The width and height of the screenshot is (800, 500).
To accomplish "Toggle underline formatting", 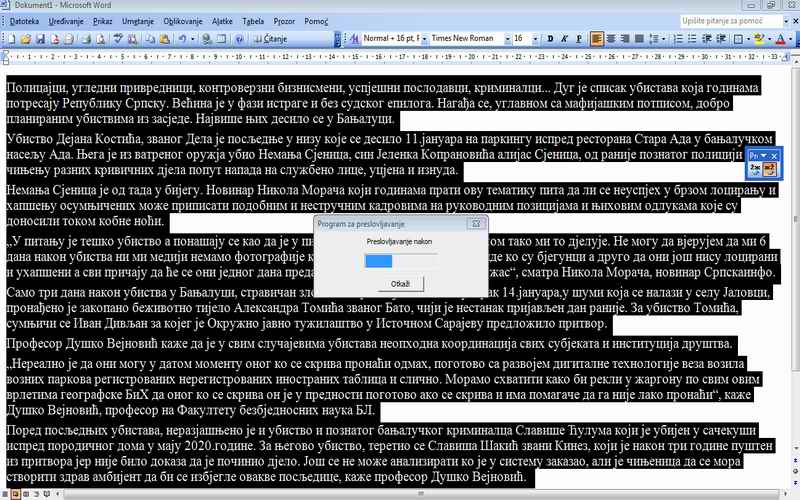I will click(x=578, y=39).
